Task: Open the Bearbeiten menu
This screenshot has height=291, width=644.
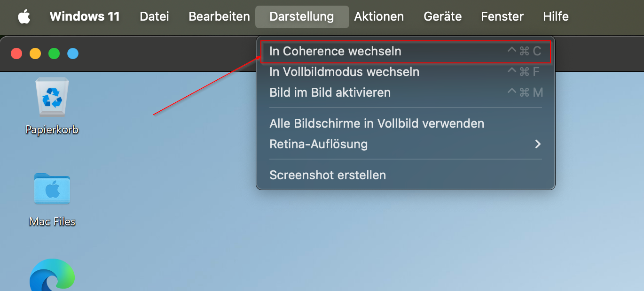Action: coord(219,16)
